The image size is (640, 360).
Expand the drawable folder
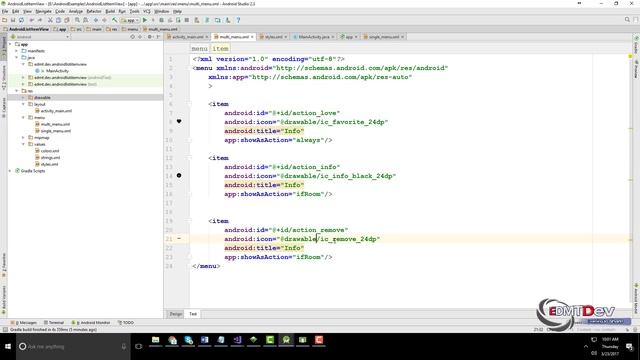click(23, 98)
